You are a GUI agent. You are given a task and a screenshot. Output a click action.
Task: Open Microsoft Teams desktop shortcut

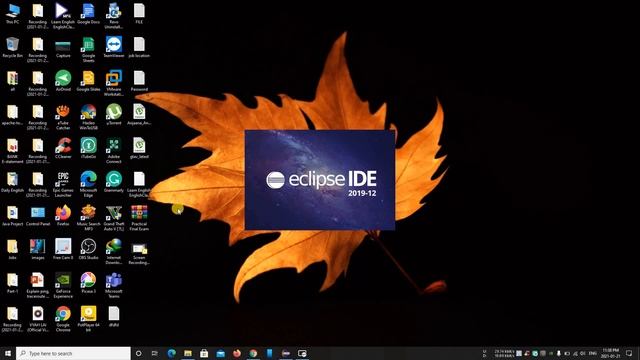tap(114, 286)
